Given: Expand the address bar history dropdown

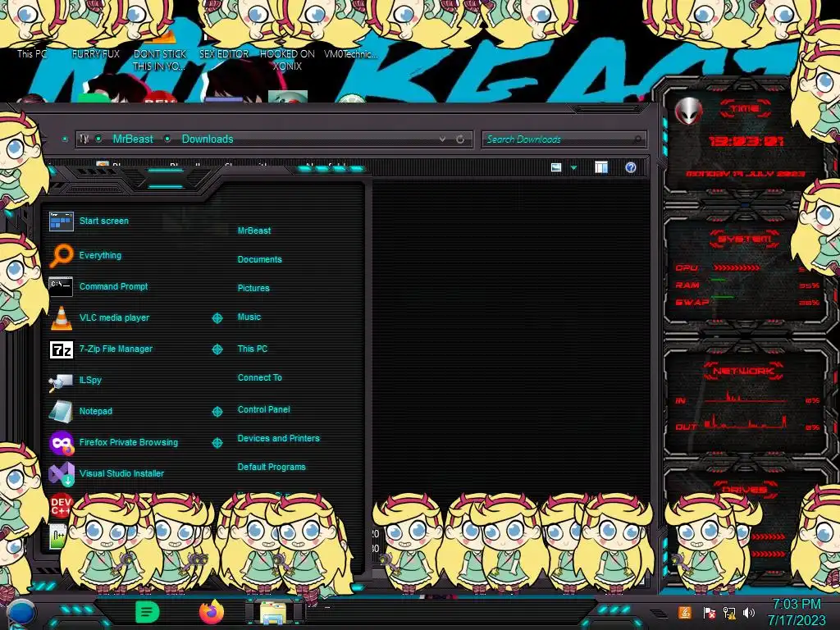Looking at the screenshot, I should pyautogui.click(x=442, y=139).
